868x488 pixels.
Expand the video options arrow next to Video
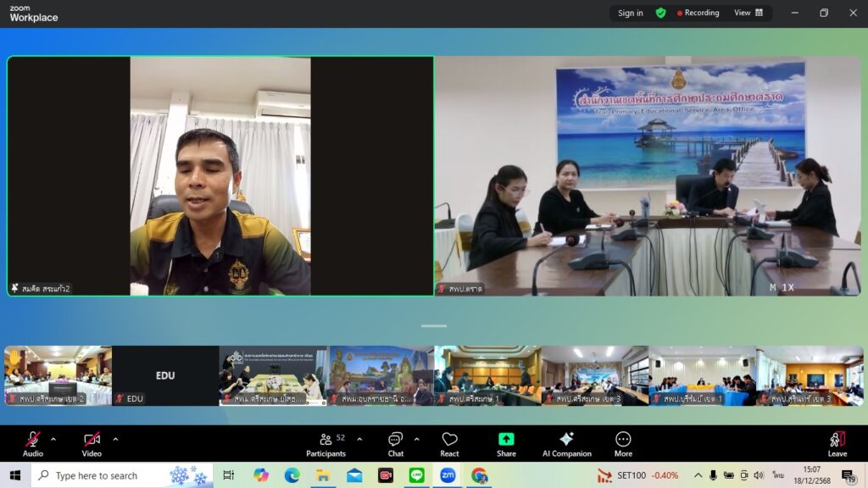coord(115,439)
